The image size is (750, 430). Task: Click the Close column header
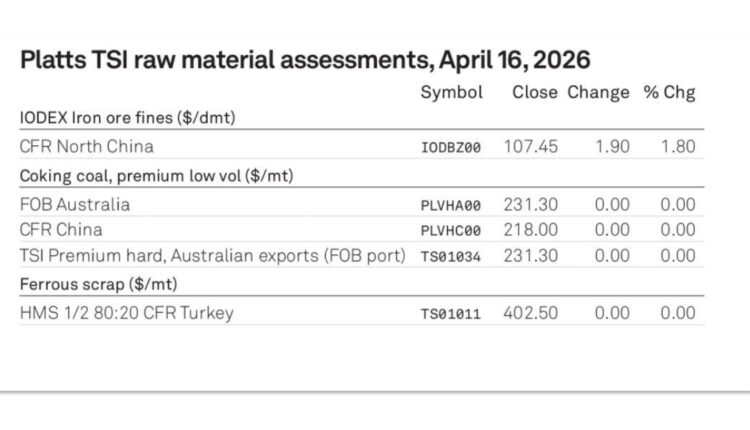tap(534, 93)
